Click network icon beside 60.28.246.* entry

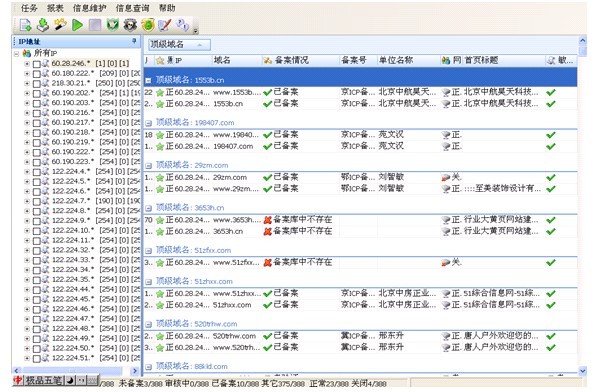point(46,63)
